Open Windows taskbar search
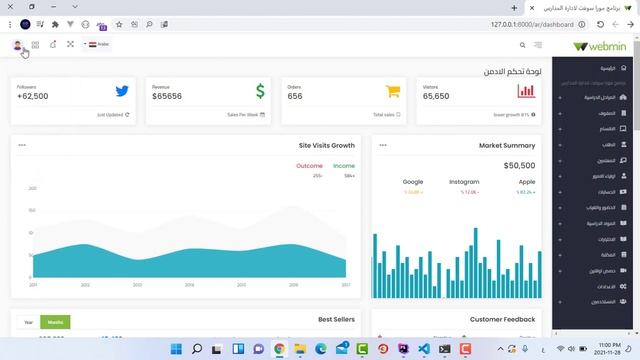 pyautogui.click(x=197, y=349)
